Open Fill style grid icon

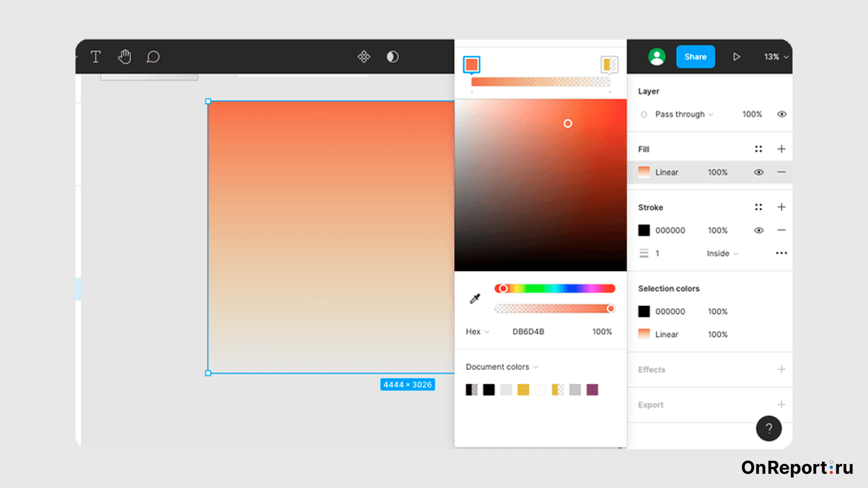pos(759,149)
